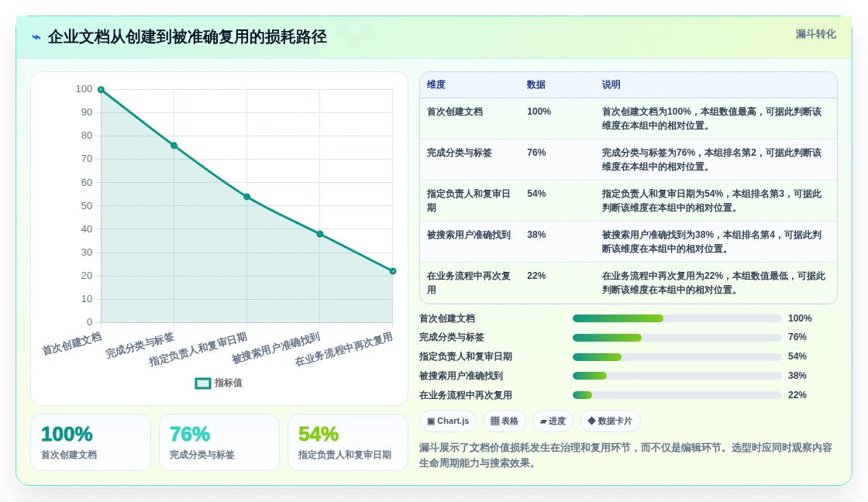Viewport: 868px width, 502px height.
Task: Click the description saying 本组排名第2
Action: tap(712, 160)
